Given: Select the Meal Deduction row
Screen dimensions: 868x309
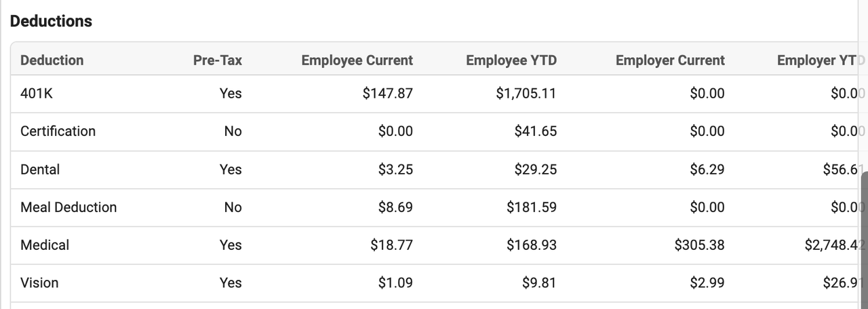Looking at the screenshot, I should 439,208.
